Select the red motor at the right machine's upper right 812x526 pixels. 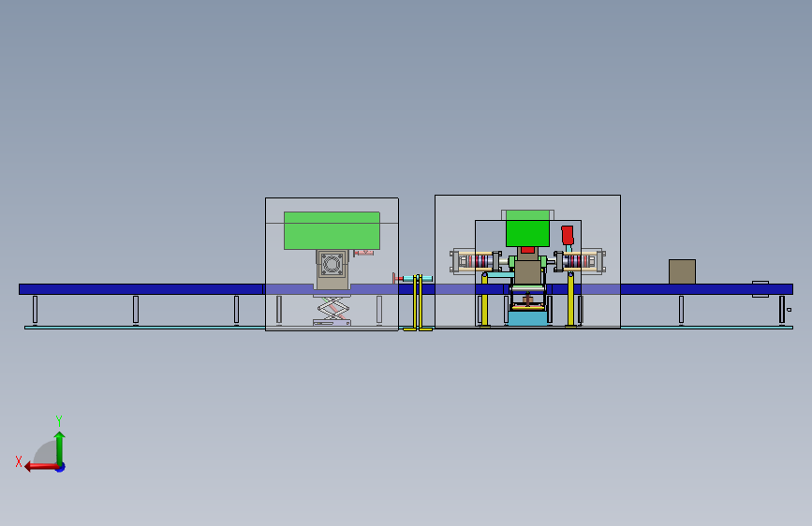point(568,235)
